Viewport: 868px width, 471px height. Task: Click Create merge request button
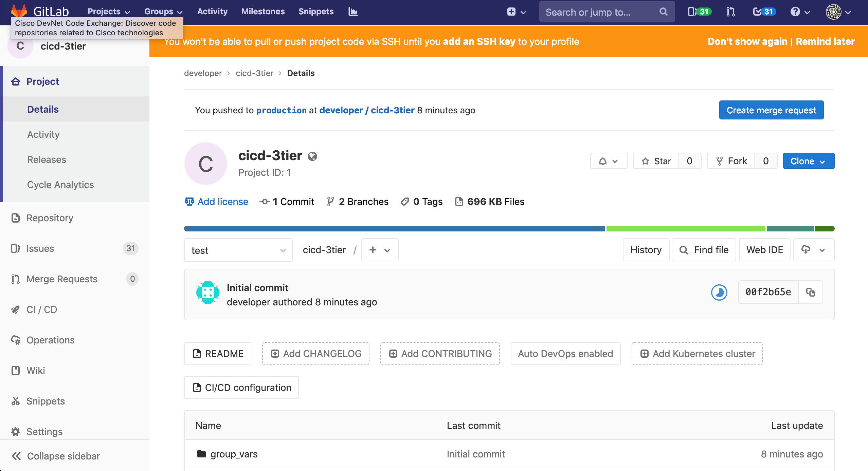pyautogui.click(x=771, y=110)
